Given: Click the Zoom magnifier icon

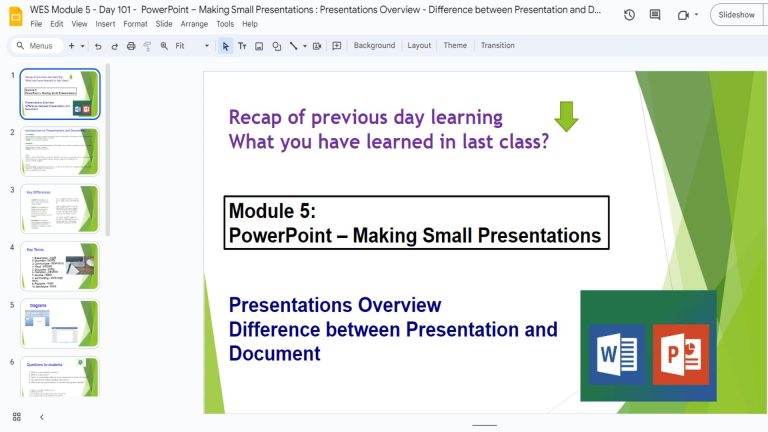Looking at the screenshot, I should pyautogui.click(x=164, y=46).
